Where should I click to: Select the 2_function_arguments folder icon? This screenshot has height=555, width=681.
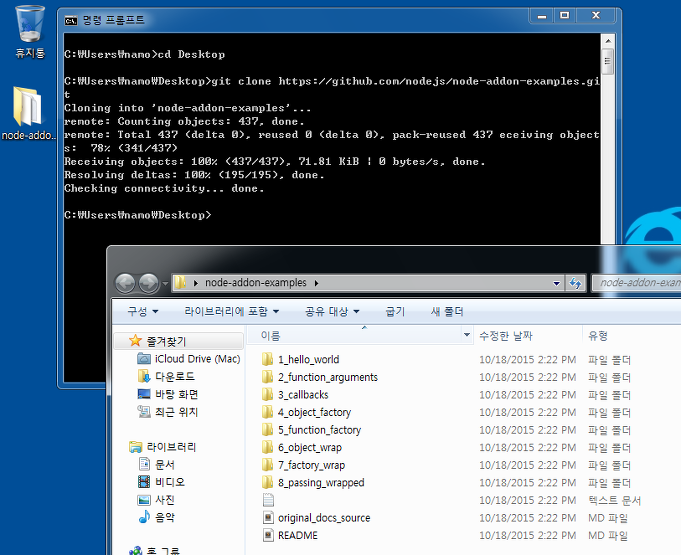point(268,377)
